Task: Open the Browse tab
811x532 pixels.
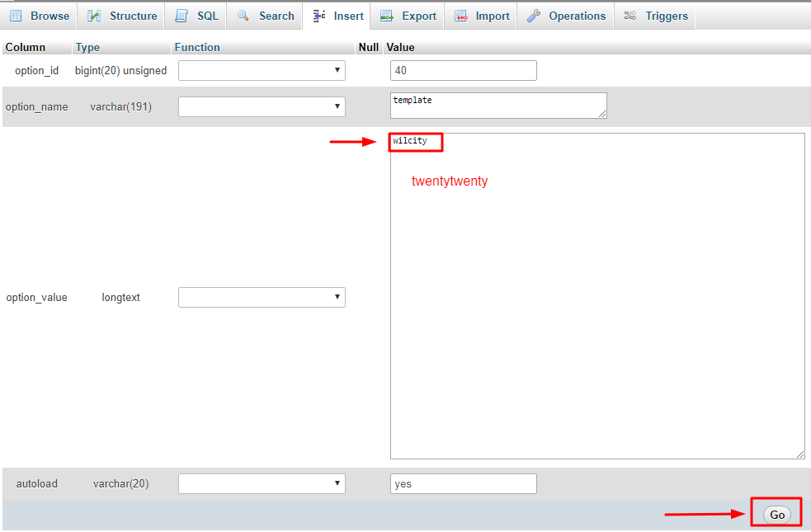Action: point(40,16)
